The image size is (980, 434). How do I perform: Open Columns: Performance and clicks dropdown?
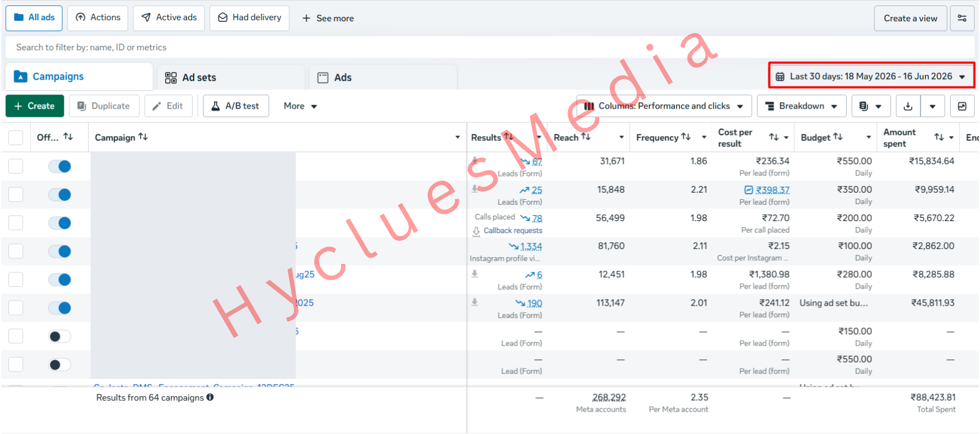click(664, 106)
